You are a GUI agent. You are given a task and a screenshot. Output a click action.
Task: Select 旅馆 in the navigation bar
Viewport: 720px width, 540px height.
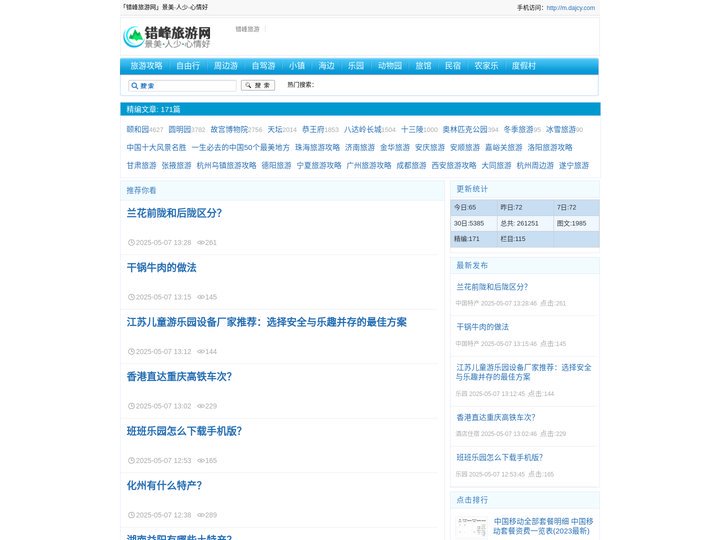[423, 66]
